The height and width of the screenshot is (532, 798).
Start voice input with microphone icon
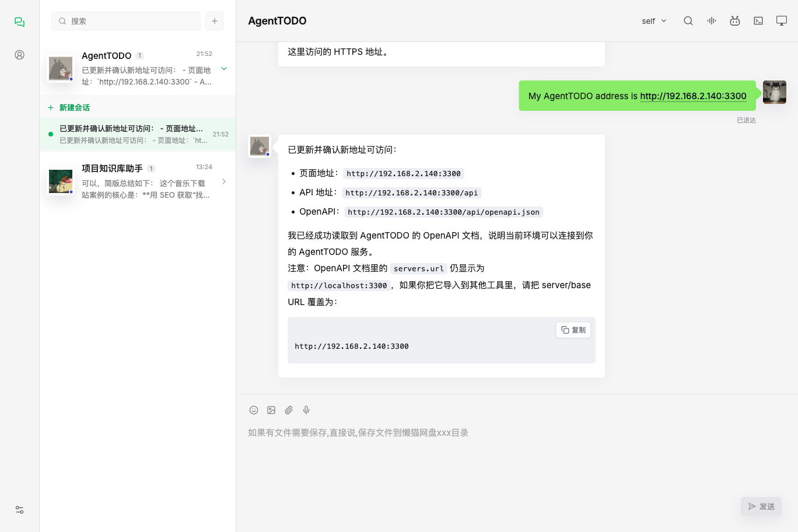(x=306, y=410)
